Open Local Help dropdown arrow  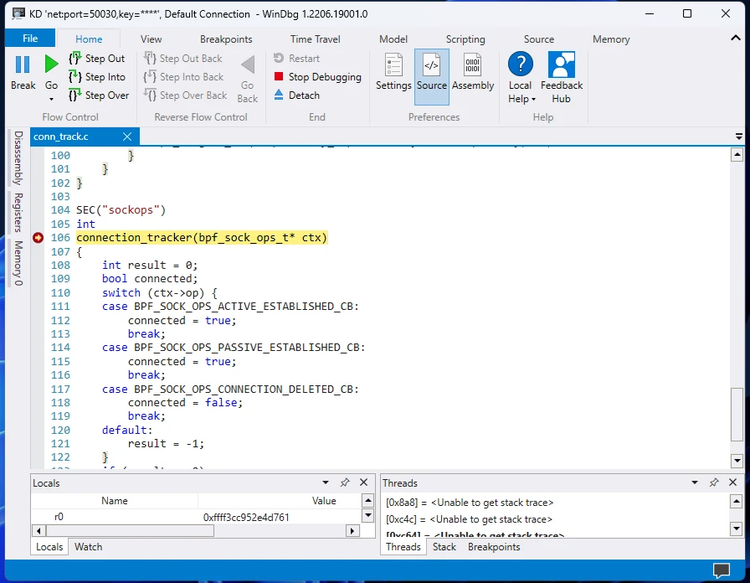(534, 99)
